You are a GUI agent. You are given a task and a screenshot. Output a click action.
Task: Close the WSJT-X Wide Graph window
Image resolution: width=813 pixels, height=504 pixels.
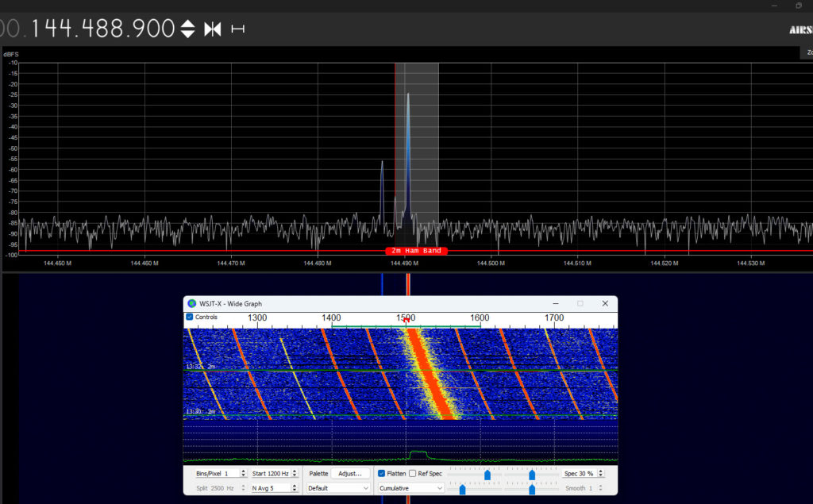coord(605,303)
